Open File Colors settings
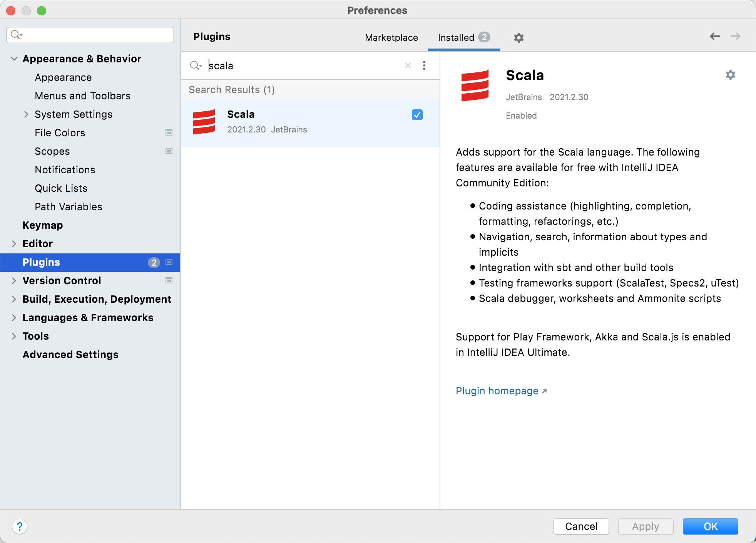Screen dimensions: 756x543 tap(60, 133)
